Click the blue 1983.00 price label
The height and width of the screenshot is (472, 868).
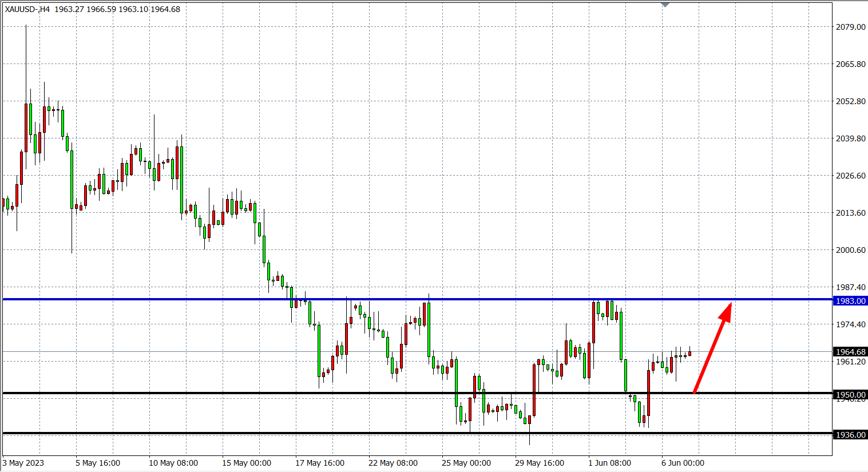(850, 301)
